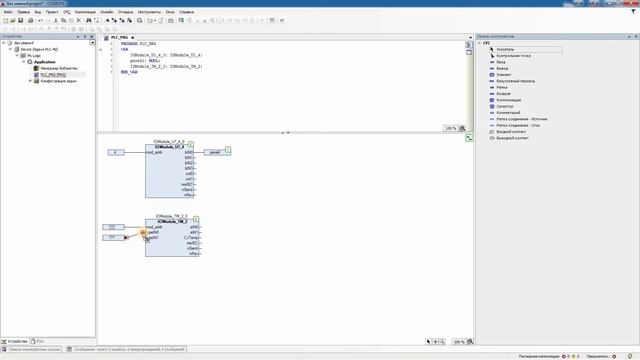This screenshot has width=640, height=360.
Task: Click the Save icon in the toolbar
Action: click(20, 20)
